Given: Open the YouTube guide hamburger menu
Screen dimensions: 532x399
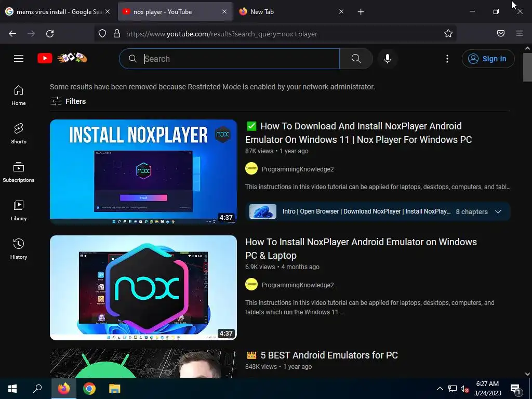Looking at the screenshot, I should [x=19, y=58].
